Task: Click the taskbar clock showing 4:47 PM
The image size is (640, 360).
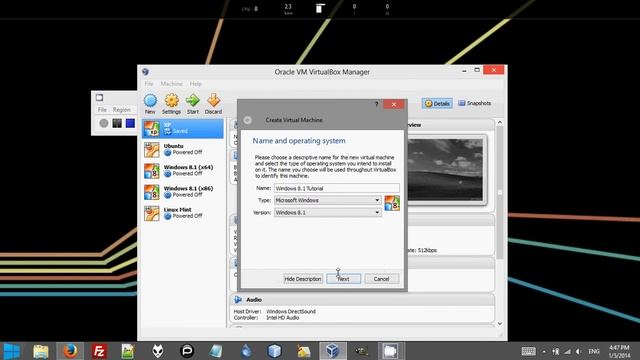Action: tap(619, 351)
